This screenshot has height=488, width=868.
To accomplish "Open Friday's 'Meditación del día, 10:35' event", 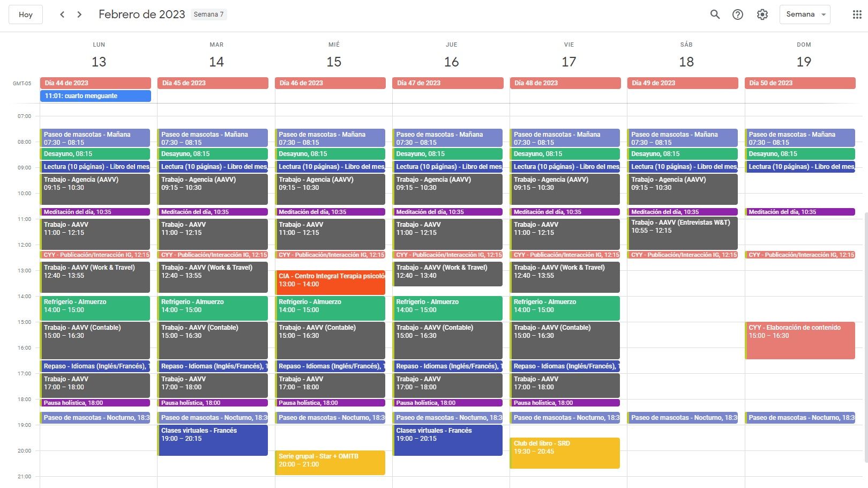I will click(x=565, y=212).
